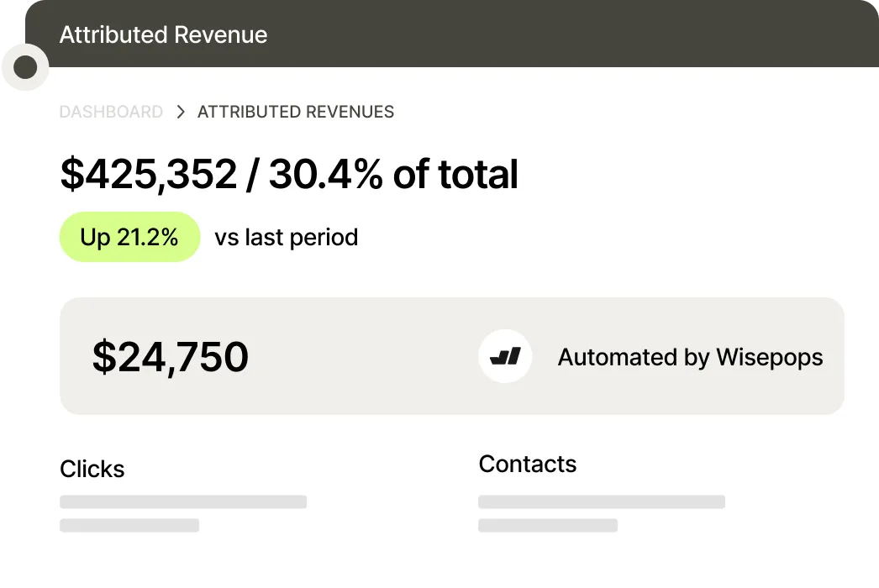Open the DASHBOARD breadcrumb link
879x588 pixels.
click(111, 111)
